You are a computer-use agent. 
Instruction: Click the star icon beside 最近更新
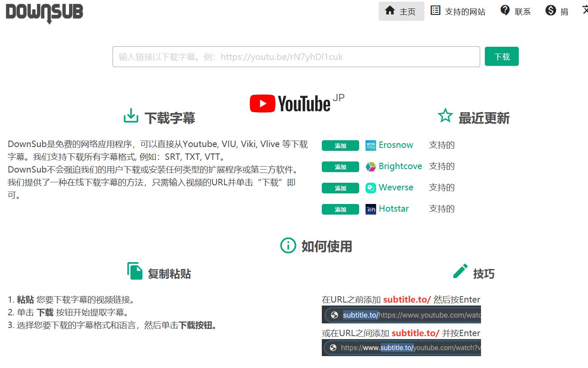445,115
